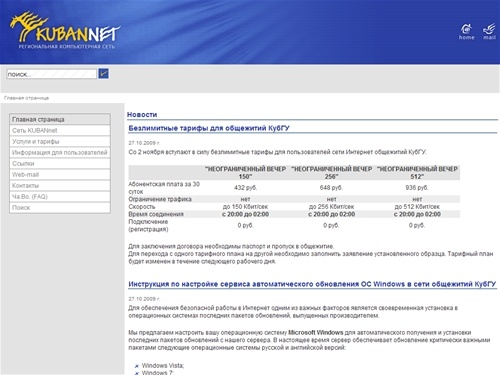Image resolution: width=500 pixels, height=375 pixels.
Task: Click the 936 руб. price cell
Action: pyautogui.click(x=417, y=188)
